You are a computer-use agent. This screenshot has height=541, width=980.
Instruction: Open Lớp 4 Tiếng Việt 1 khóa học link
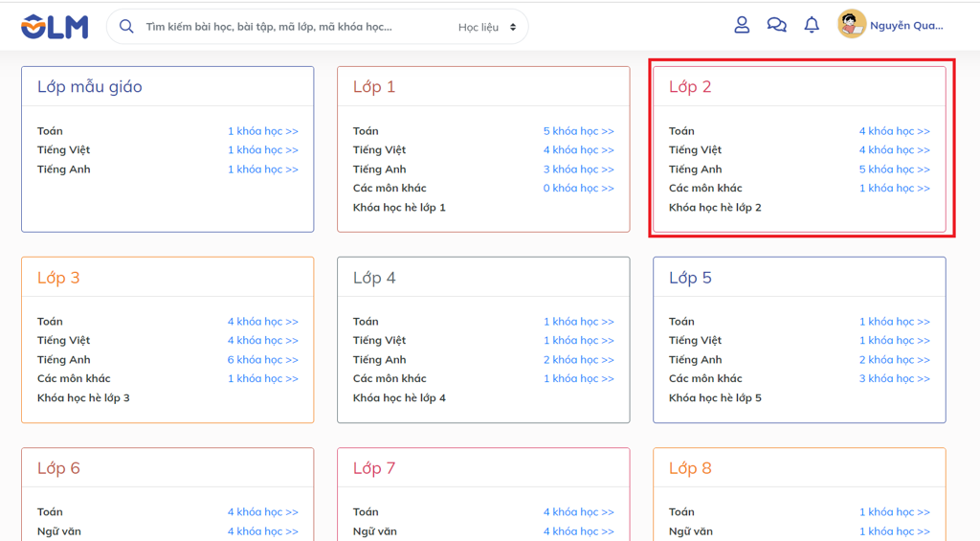(x=578, y=340)
